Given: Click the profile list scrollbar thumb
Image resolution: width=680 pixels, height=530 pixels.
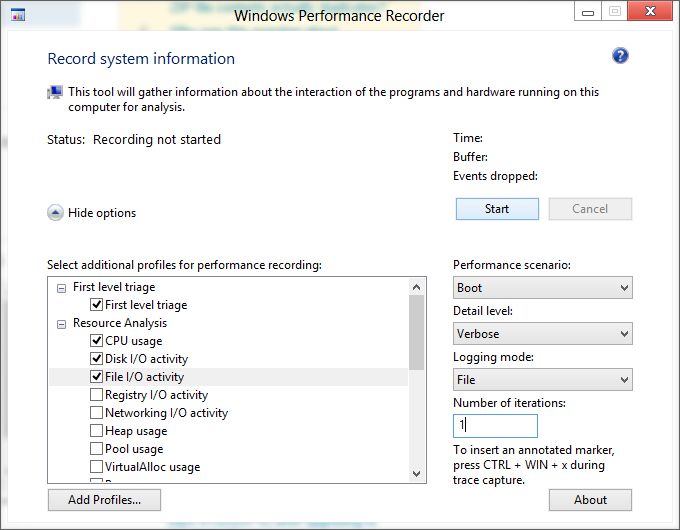Looking at the screenshot, I should coord(416,332).
